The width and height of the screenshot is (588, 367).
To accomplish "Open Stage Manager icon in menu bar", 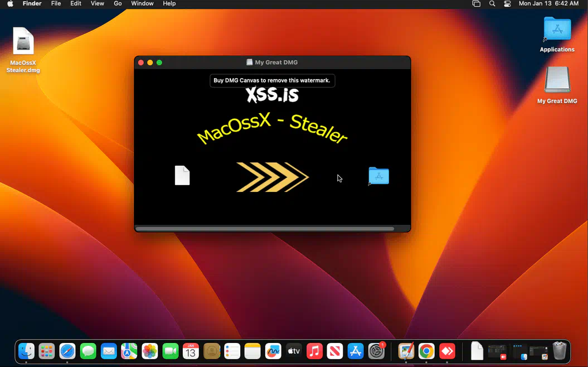I will pyautogui.click(x=476, y=4).
